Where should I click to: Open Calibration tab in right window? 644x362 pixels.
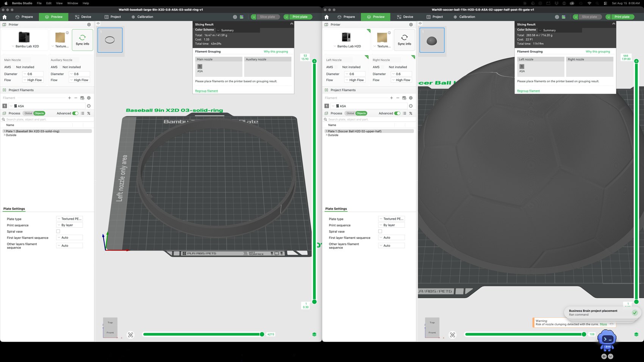click(x=464, y=17)
